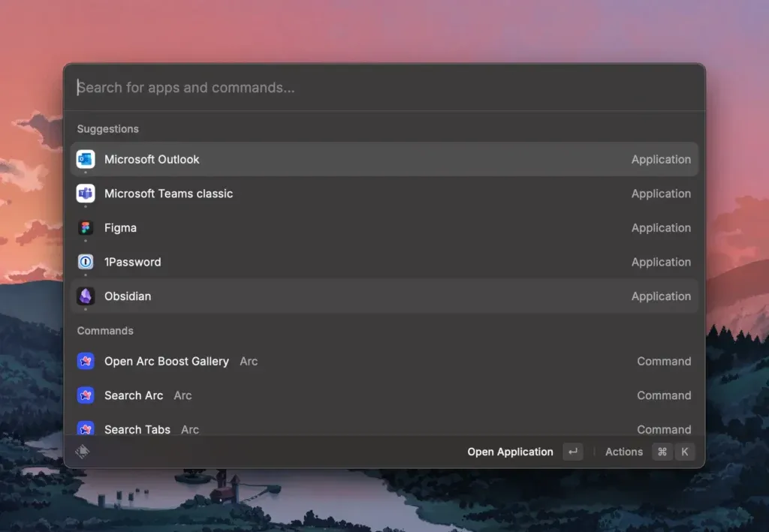The image size is (769, 532).
Task: Click Application label in 1Password row
Action: click(661, 262)
